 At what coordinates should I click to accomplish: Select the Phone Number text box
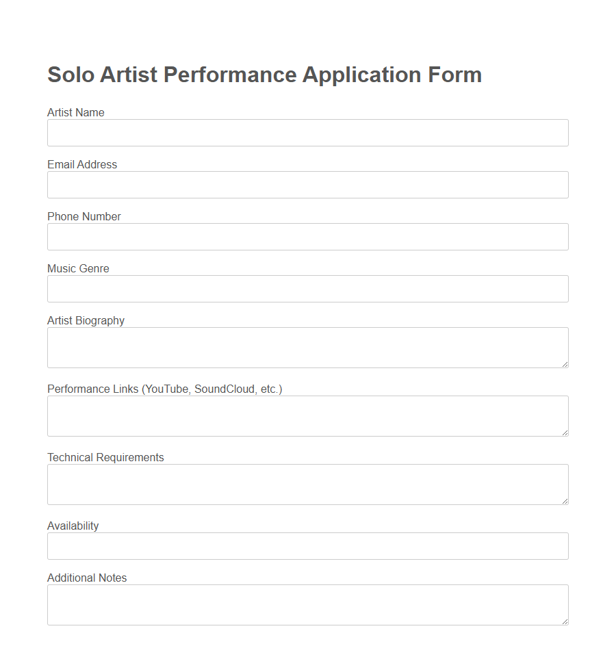(x=307, y=237)
